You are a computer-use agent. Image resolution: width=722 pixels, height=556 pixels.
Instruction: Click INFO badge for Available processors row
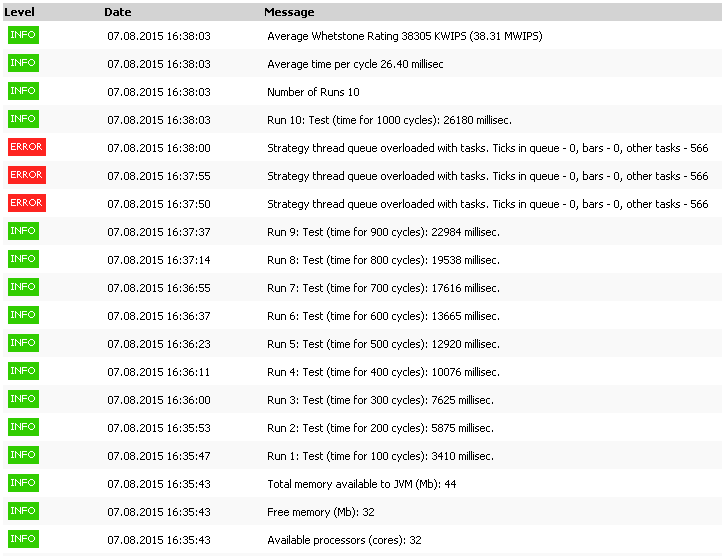tap(23, 539)
